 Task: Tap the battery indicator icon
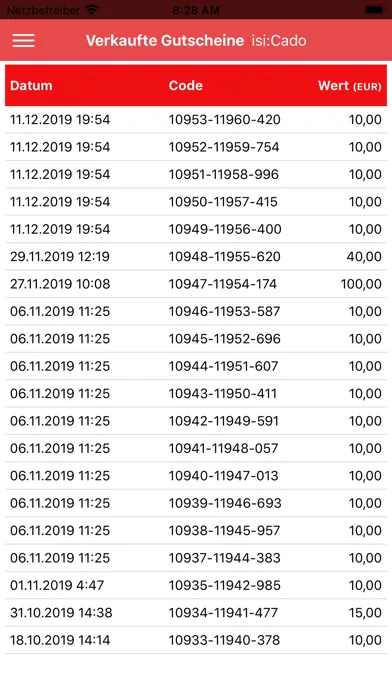374,10
